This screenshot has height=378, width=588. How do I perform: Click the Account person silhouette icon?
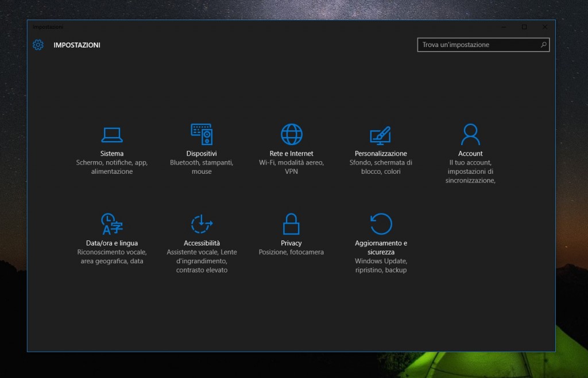[470, 134]
